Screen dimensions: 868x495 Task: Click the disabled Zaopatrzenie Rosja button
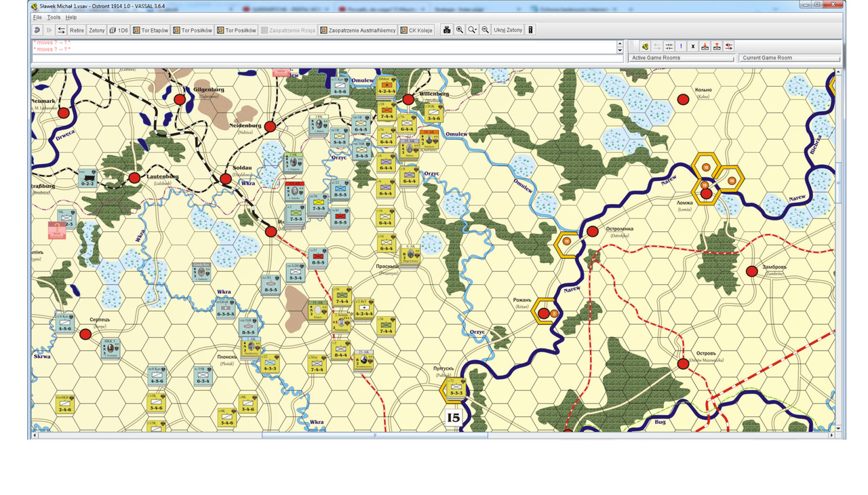pos(288,30)
